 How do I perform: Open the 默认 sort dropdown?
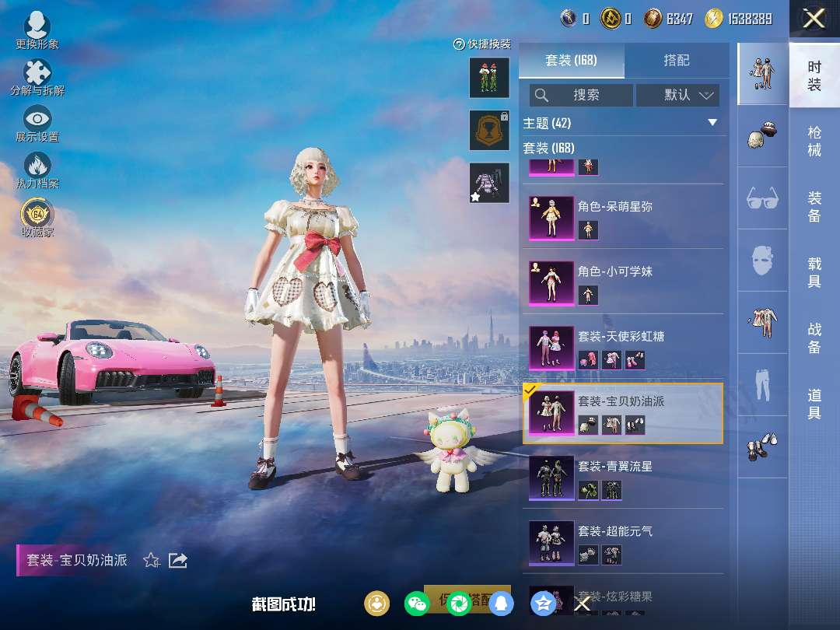[677, 95]
